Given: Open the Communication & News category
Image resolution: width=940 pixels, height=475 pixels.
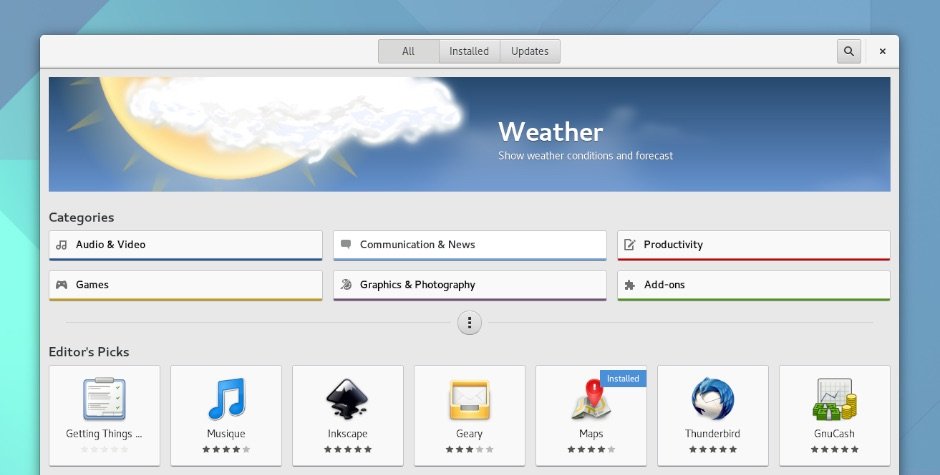Looking at the screenshot, I should tap(469, 245).
